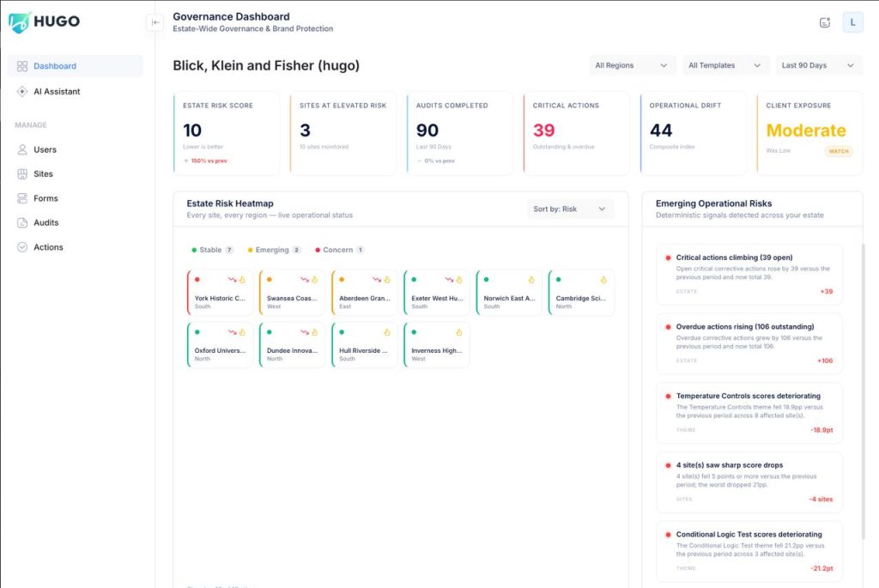Open the Last 90 Days dropdown
879x588 pixels.
pyautogui.click(x=818, y=65)
